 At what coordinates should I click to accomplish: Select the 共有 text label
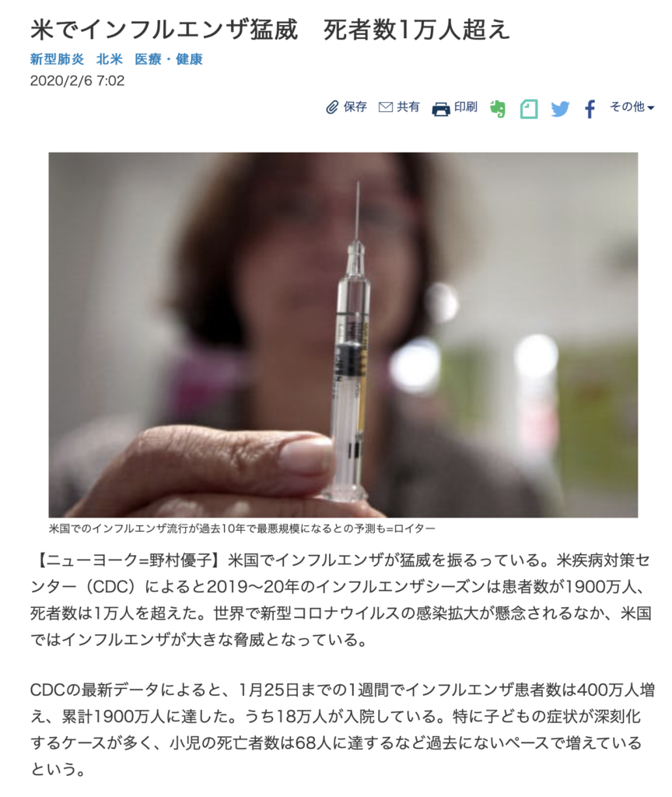coord(408,107)
